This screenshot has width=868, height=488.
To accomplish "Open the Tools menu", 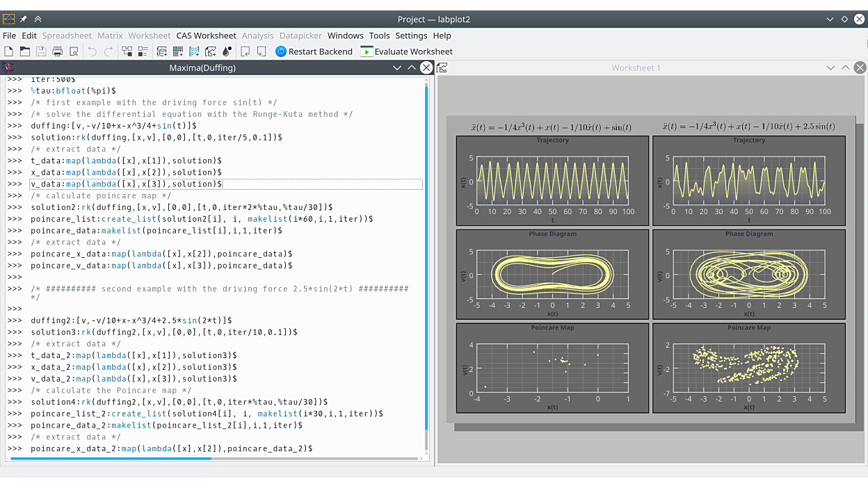I will (379, 35).
